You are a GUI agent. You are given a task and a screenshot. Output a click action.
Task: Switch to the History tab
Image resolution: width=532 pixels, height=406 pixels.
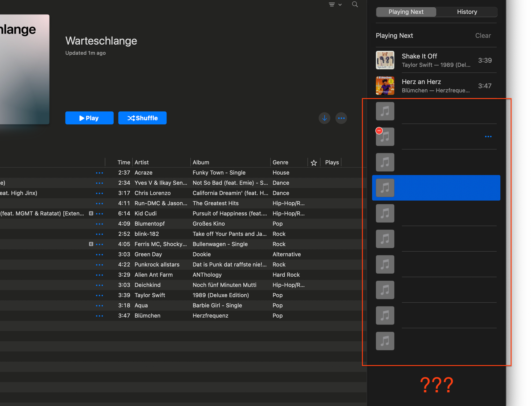click(x=467, y=11)
